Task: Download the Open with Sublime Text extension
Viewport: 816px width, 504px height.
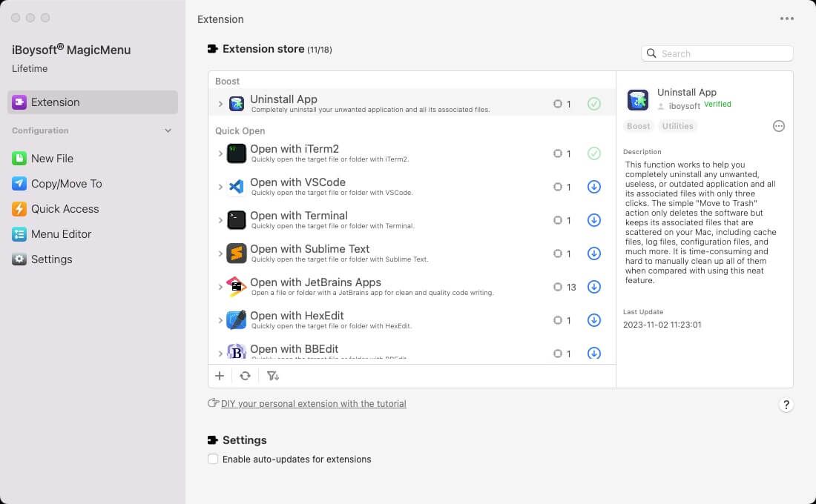Action: [x=593, y=253]
